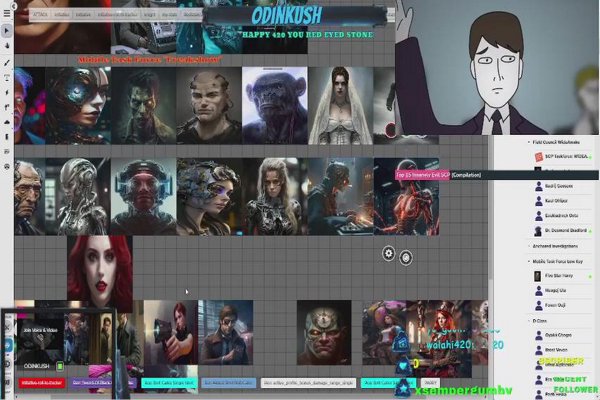Image resolution: width=600 pixels, height=400 pixels.
Task: Click the cartoon man video overlay
Action: pos(497,67)
